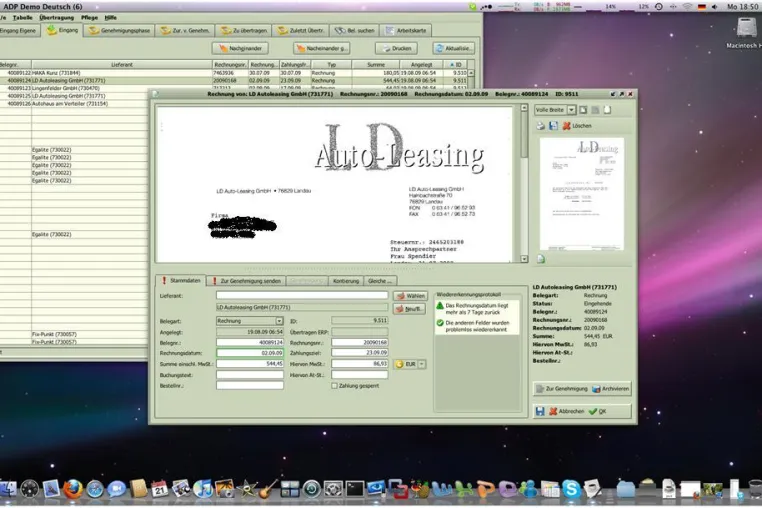Viewport: 762px width, 508px height.
Task: Click the Lieferant input field
Action: click(x=302, y=295)
